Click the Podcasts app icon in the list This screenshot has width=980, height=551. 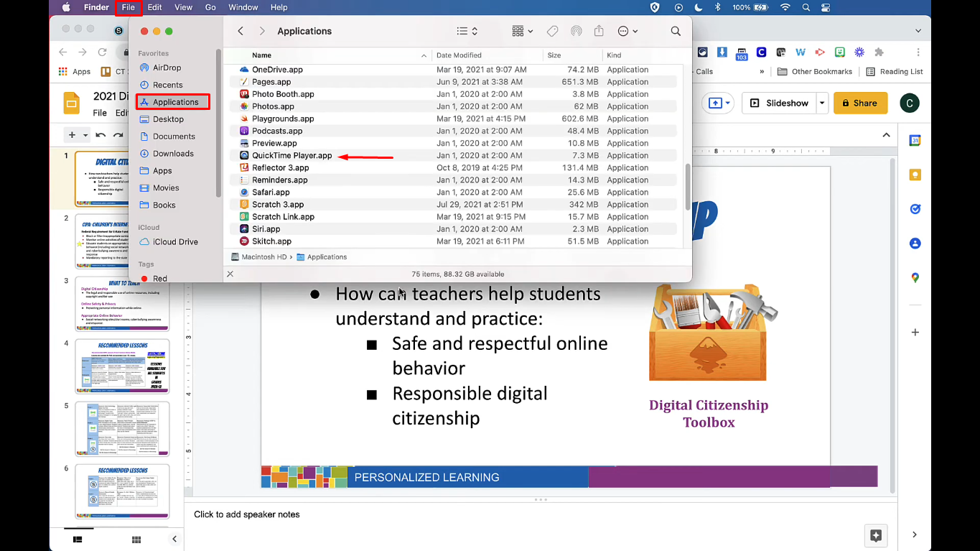pos(244,131)
